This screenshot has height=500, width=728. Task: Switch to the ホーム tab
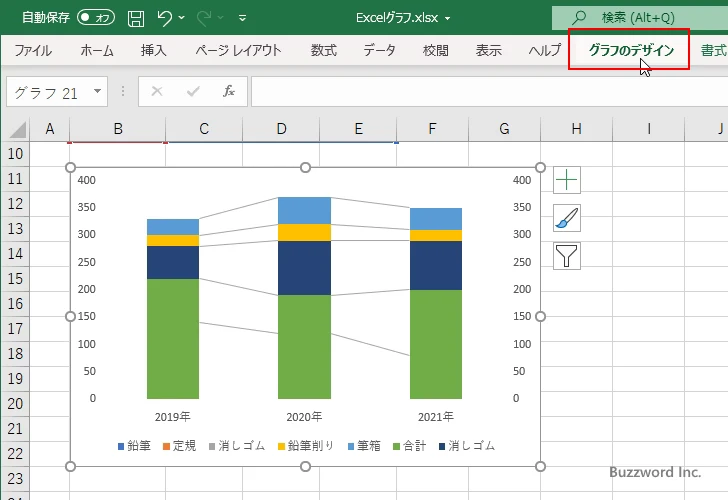click(x=97, y=50)
